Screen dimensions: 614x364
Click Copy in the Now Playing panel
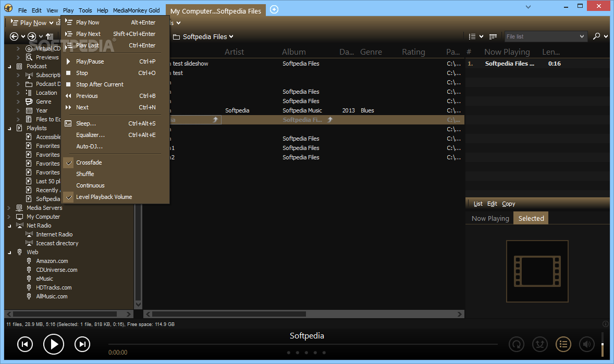pyautogui.click(x=508, y=204)
